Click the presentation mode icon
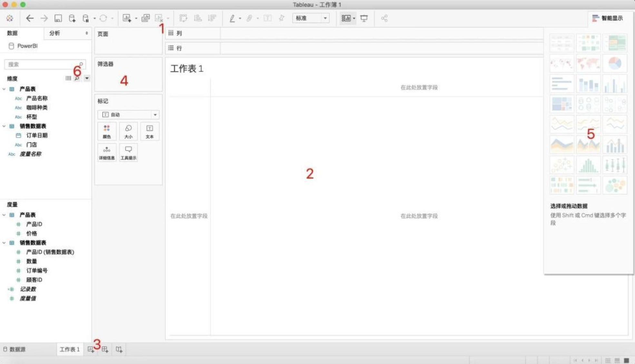635x364 pixels. click(x=364, y=18)
